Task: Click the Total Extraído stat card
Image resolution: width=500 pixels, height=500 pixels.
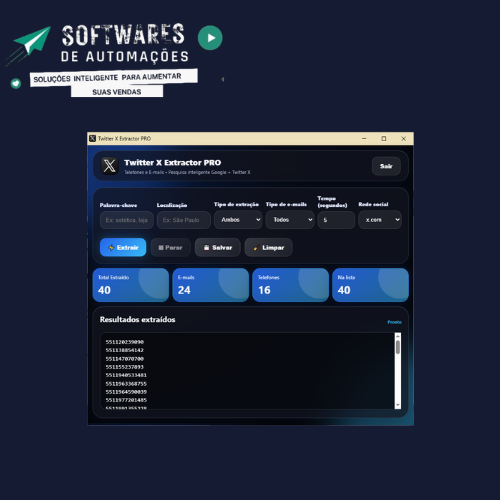Action: tap(131, 285)
